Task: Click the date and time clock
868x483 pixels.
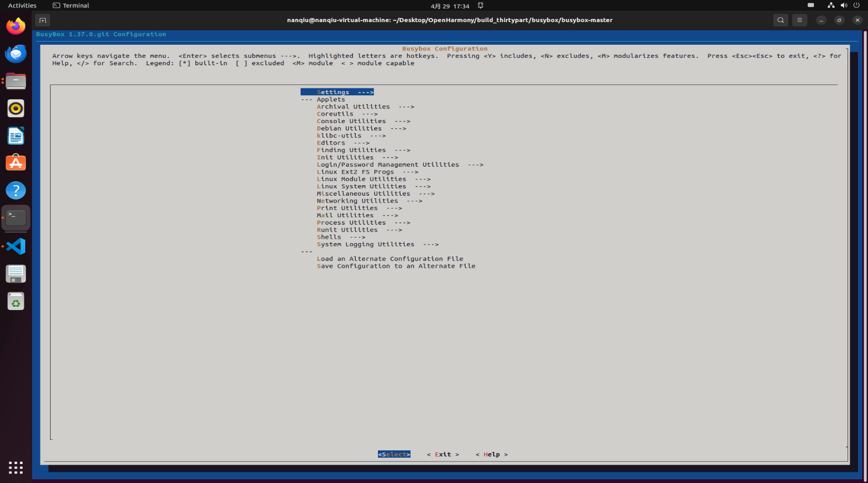Action: tap(450, 6)
